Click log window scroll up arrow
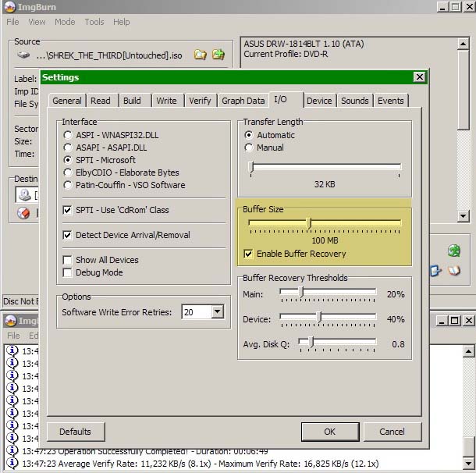This screenshot has height=473, width=476. pyautogui.click(x=468, y=351)
